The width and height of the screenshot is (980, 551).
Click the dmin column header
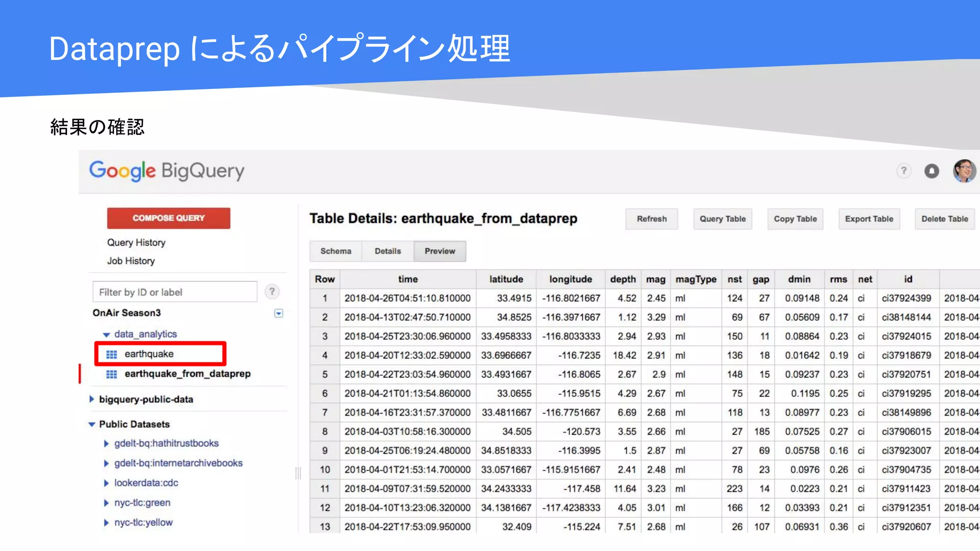(800, 279)
